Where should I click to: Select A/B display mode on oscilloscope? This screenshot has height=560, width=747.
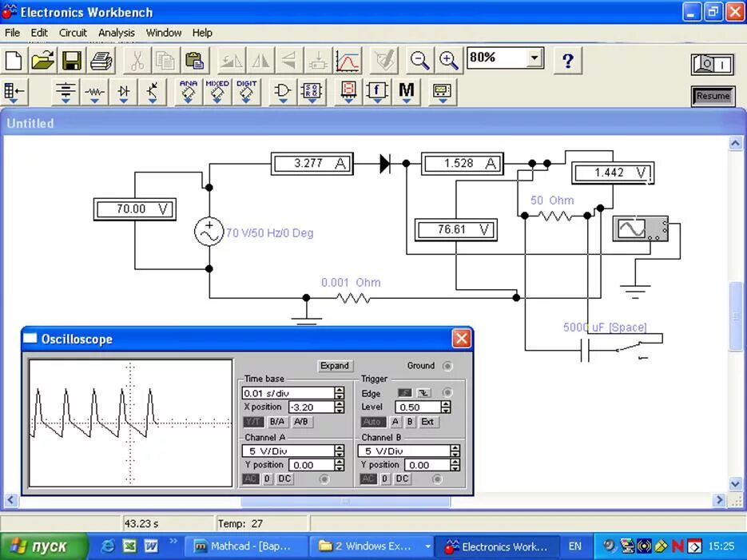[301, 422]
